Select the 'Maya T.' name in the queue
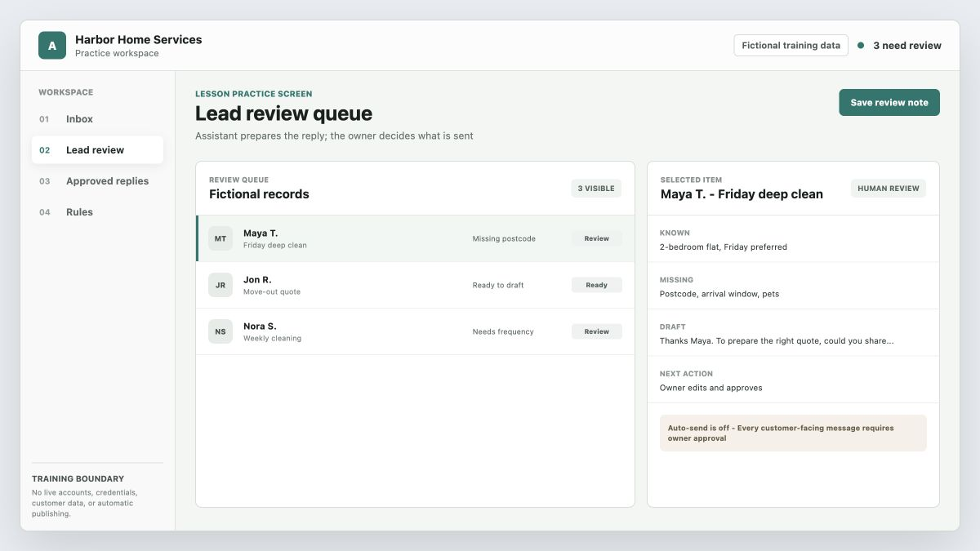 261,233
